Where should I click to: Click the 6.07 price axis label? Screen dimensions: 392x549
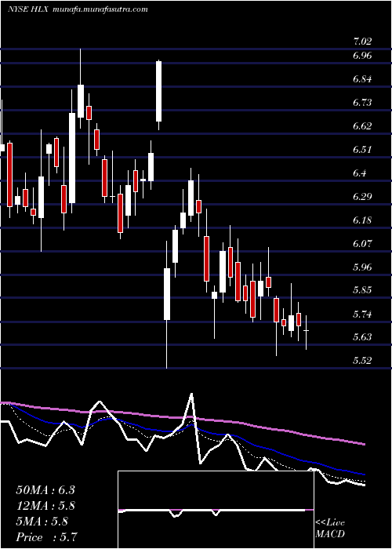click(362, 243)
